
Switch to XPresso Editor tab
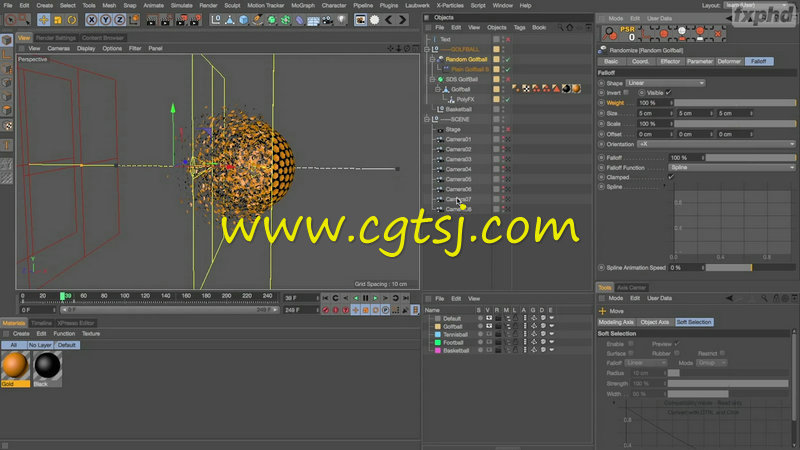[x=76, y=323]
